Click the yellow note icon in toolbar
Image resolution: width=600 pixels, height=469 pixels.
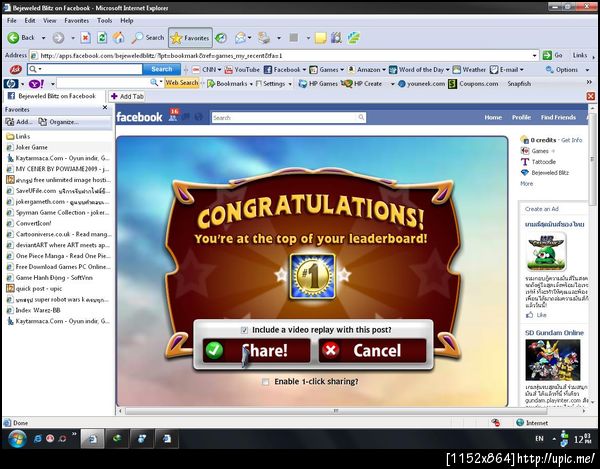pos(320,38)
